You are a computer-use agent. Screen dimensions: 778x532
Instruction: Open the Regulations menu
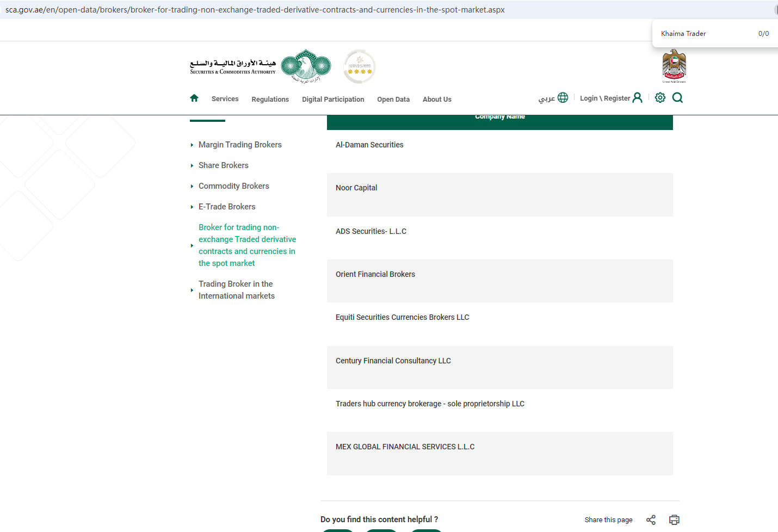pos(270,100)
